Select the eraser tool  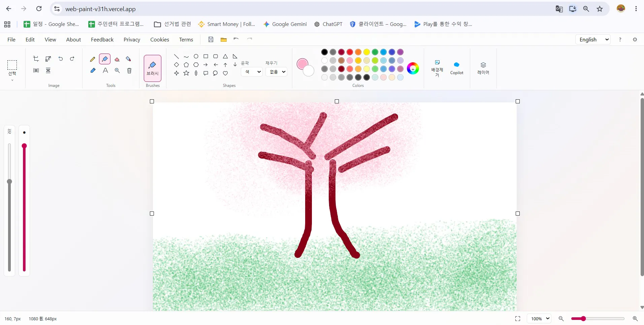[x=117, y=59]
